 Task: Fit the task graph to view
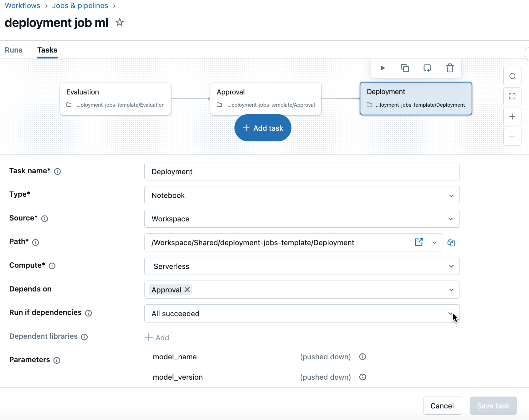pos(512,96)
